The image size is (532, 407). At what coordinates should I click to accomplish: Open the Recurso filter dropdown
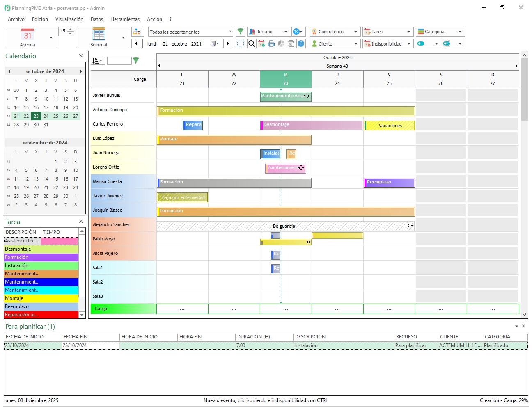point(269,32)
